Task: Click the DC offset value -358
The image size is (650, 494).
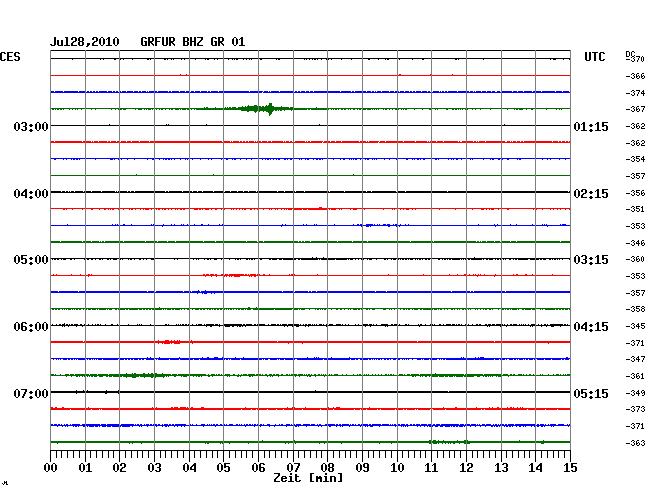Action: click(635, 309)
